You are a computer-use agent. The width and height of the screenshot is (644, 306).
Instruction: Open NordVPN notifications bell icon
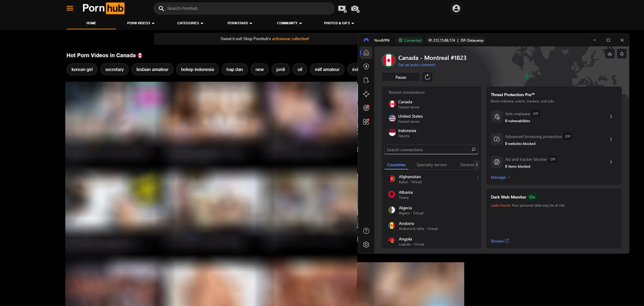point(622,54)
